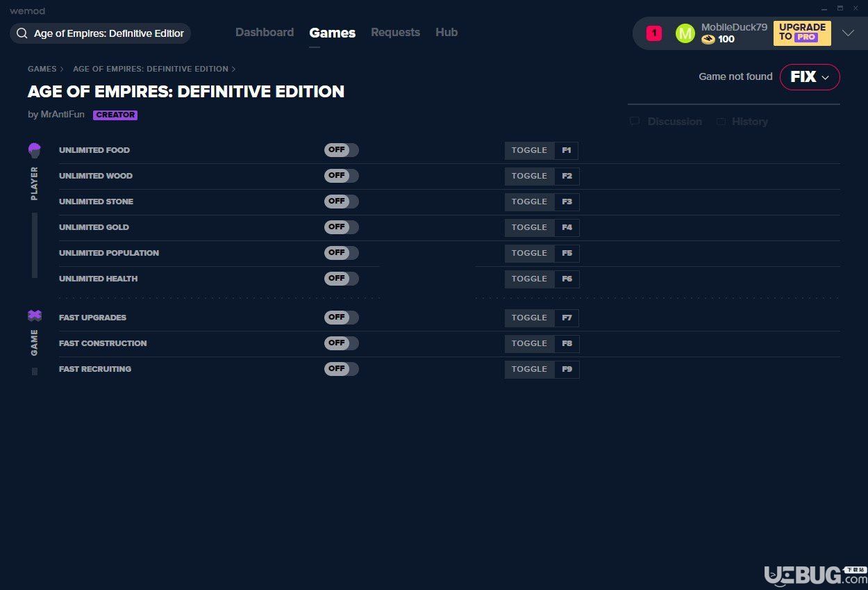Click TOGGLE hotkey button for F3
Viewport: 868px width, 590px height.
pyautogui.click(x=530, y=202)
